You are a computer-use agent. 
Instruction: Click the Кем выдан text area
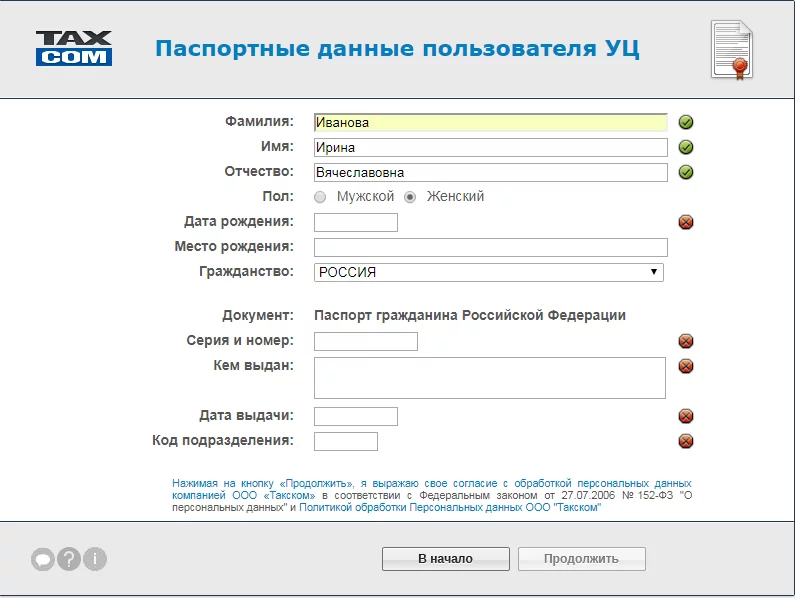point(490,378)
